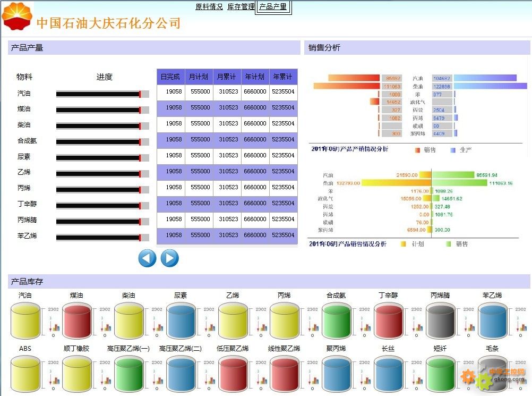Open the small chart icon beside 尿素 tank
Screen dimensions: 532x396
coord(211,327)
